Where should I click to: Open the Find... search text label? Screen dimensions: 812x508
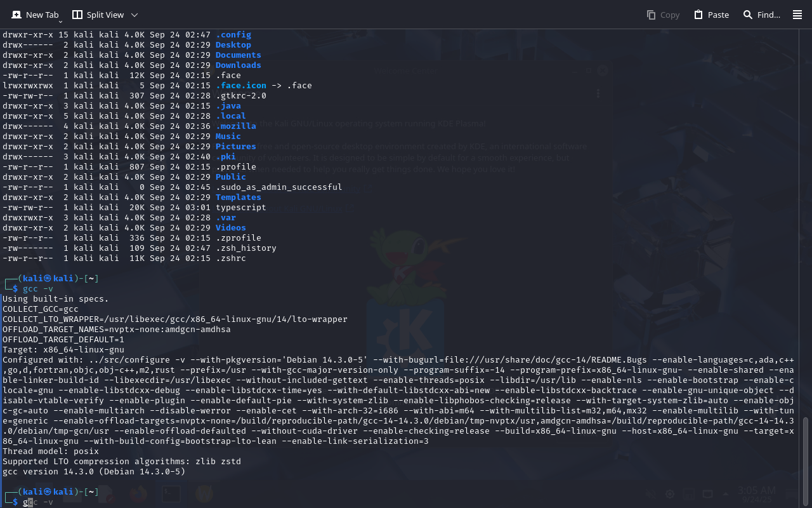[769, 15]
